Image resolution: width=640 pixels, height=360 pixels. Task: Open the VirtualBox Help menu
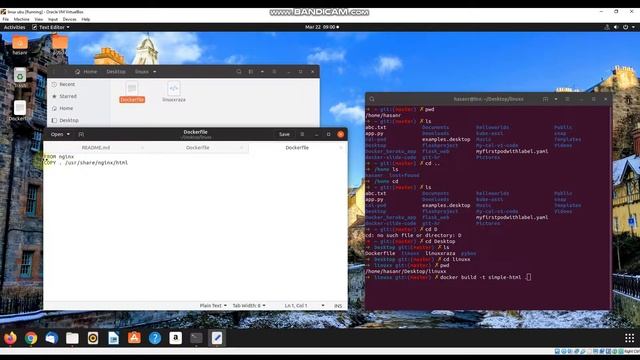86,19
